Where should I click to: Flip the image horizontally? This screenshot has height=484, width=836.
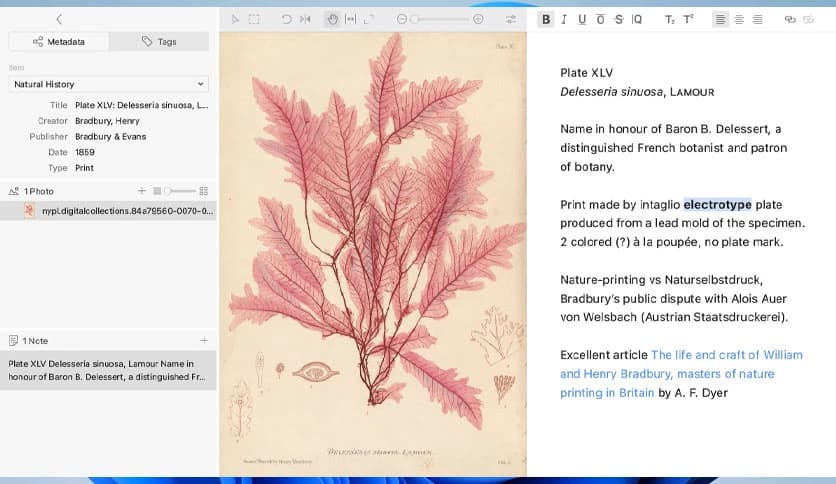[305, 20]
